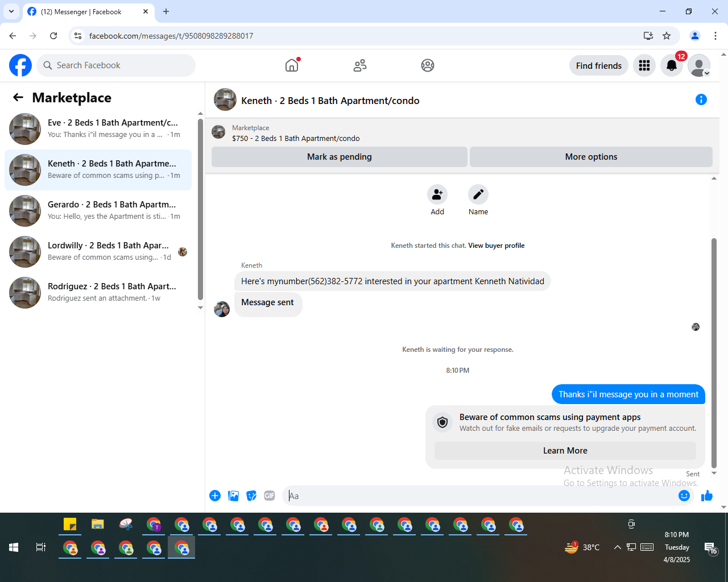Attach a photo with the image icon
Image resolution: width=728 pixels, height=582 pixels.
pos(233,496)
